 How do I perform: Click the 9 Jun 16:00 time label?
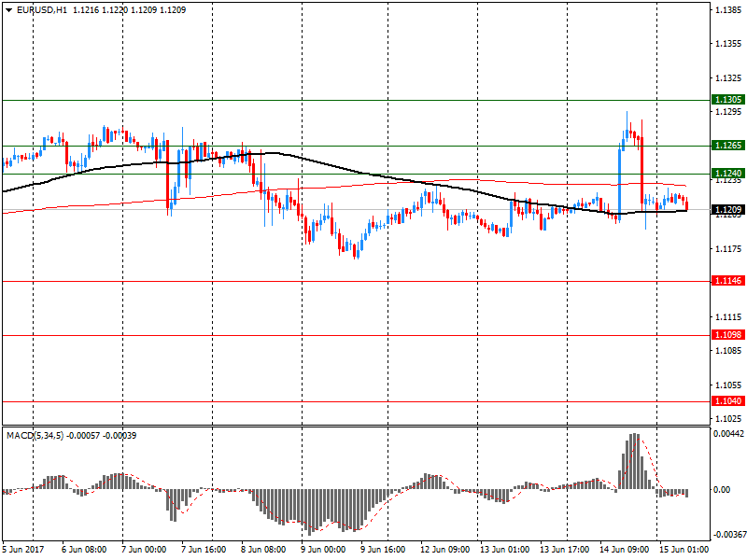(x=383, y=550)
